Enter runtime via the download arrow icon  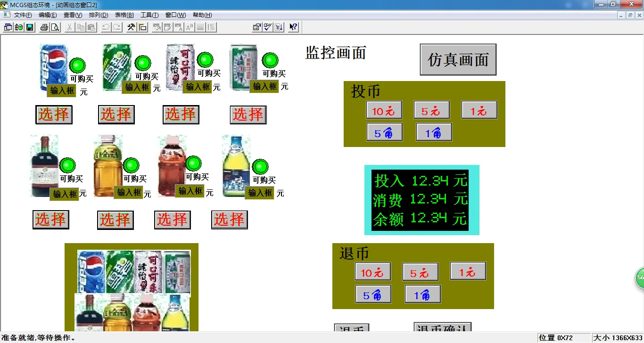[278, 27]
